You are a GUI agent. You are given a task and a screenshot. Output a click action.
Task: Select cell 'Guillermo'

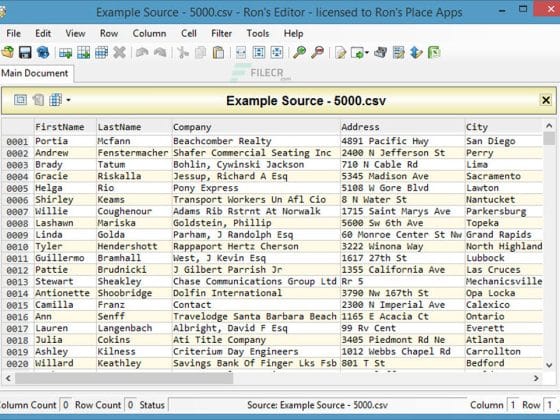pos(65,258)
